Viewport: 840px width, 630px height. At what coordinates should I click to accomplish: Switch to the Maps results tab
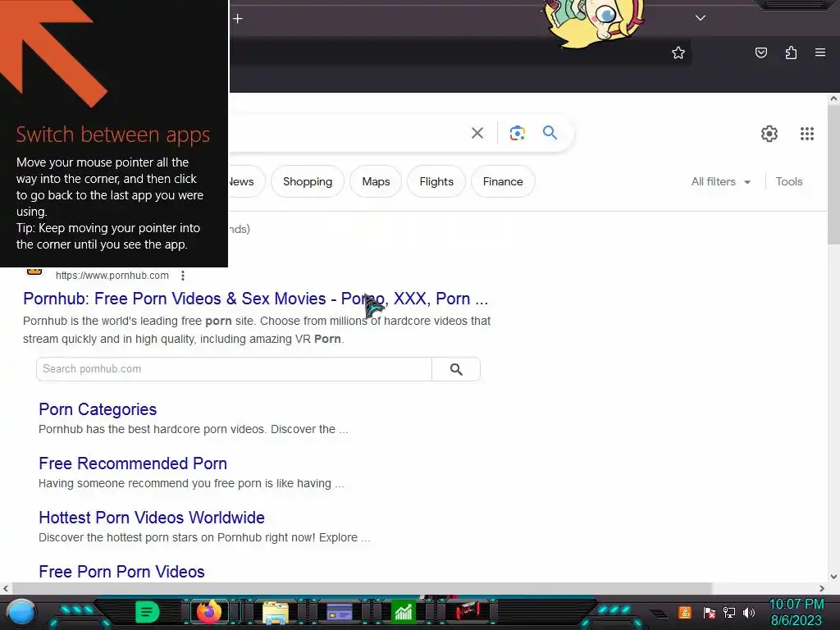coord(376,181)
